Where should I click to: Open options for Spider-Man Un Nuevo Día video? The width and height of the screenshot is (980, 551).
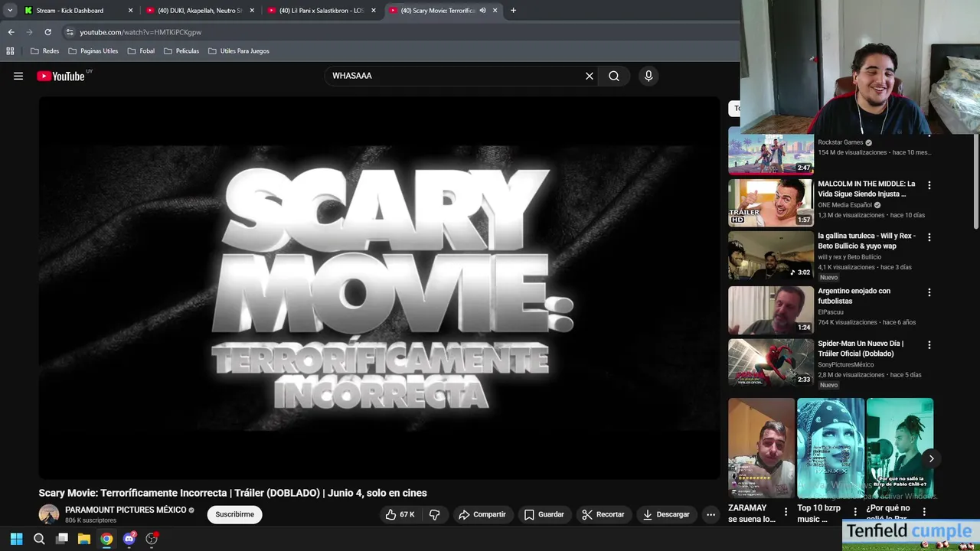(929, 345)
